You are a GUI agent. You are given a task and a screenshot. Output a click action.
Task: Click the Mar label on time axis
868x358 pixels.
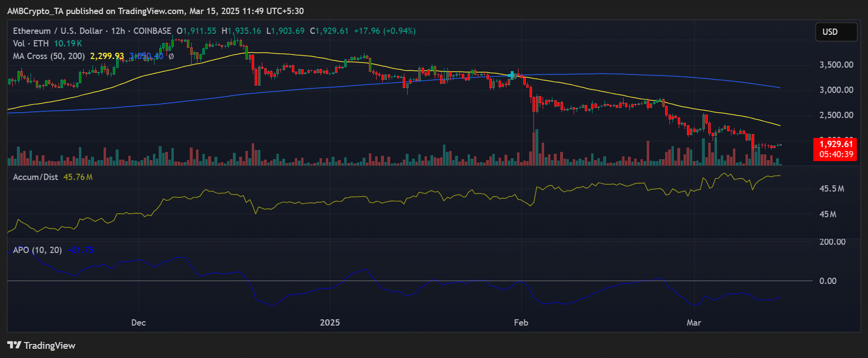[694, 323]
